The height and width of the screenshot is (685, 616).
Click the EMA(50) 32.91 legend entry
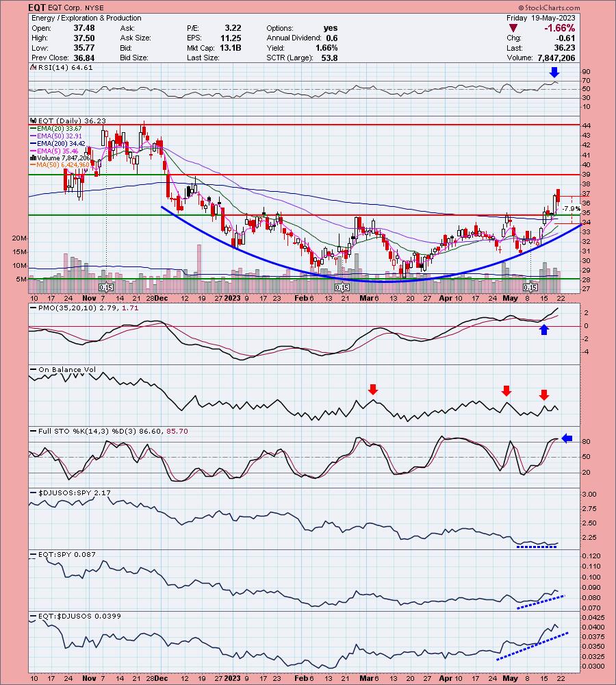[56, 136]
